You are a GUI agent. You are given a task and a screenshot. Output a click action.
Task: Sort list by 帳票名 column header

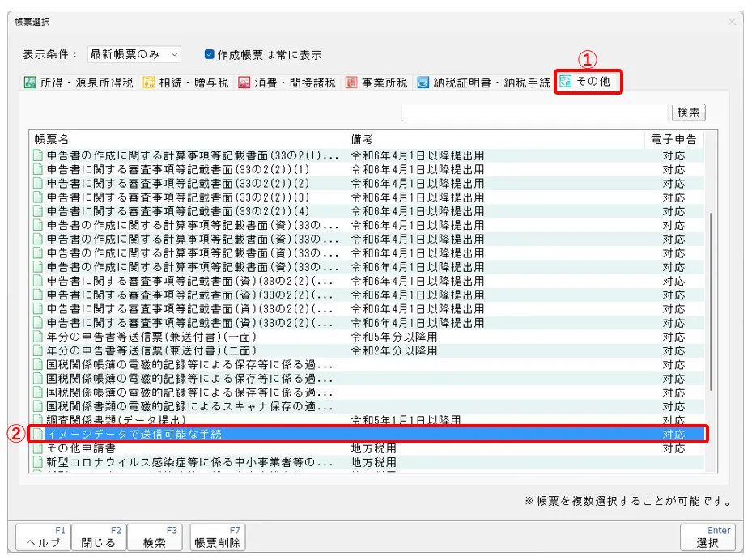coord(186,140)
